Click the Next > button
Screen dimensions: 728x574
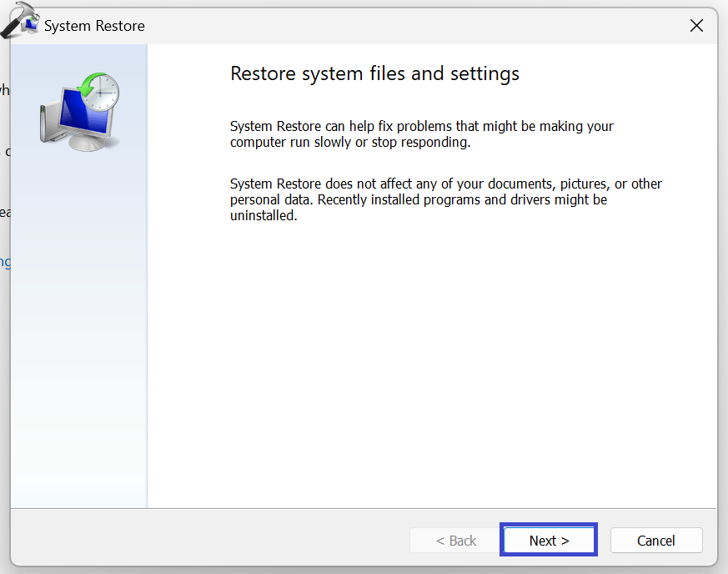click(549, 541)
